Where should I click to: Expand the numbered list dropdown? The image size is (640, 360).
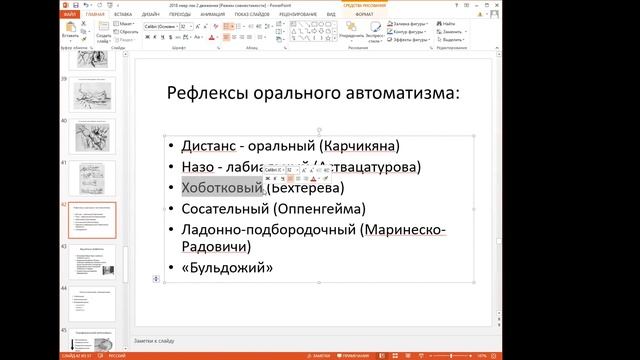[244, 27]
